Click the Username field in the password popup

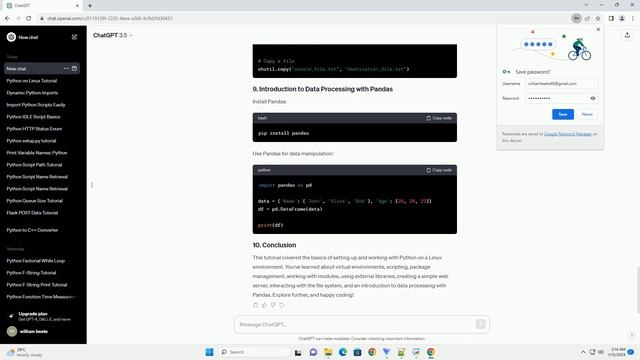point(562,84)
